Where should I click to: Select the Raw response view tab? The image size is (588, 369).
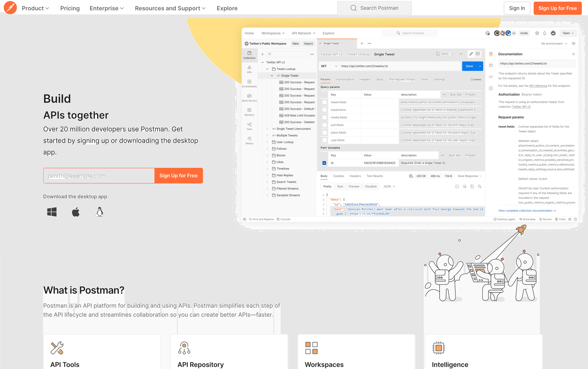click(x=340, y=186)
